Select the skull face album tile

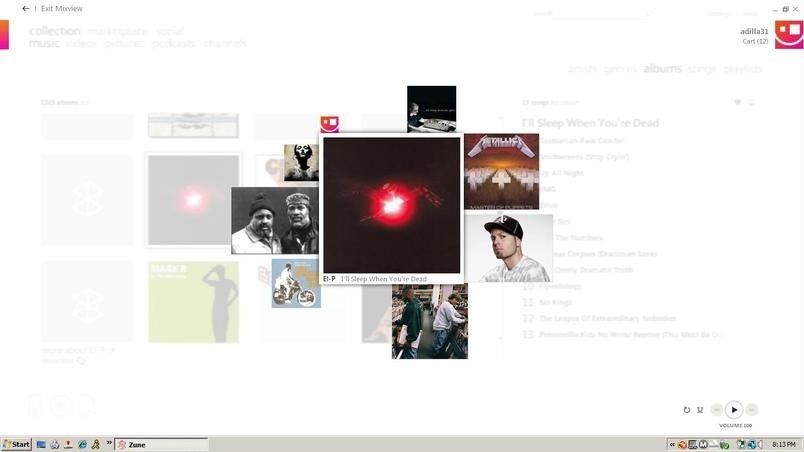click(301, 163)
